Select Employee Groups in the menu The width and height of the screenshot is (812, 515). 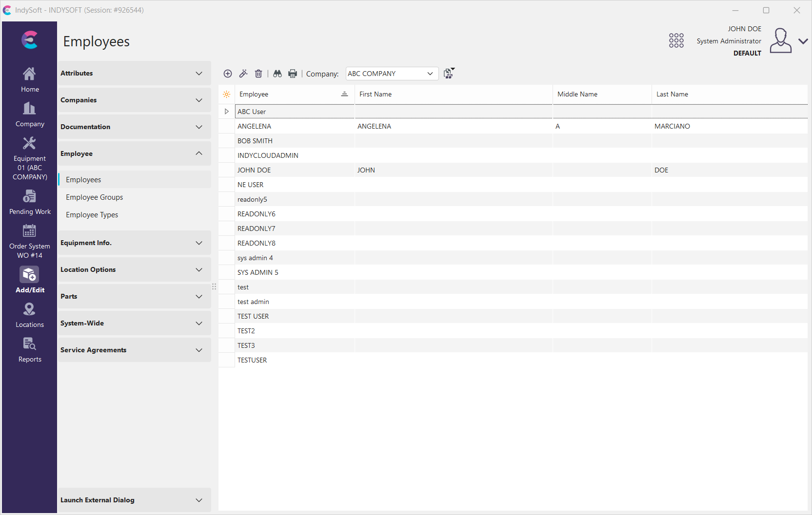tap(95, 197)
